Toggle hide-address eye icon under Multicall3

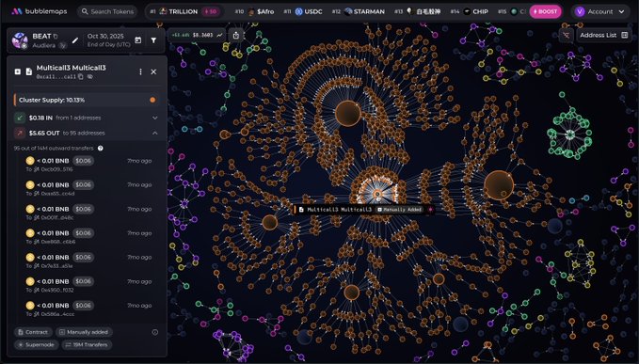click(89, 76)
